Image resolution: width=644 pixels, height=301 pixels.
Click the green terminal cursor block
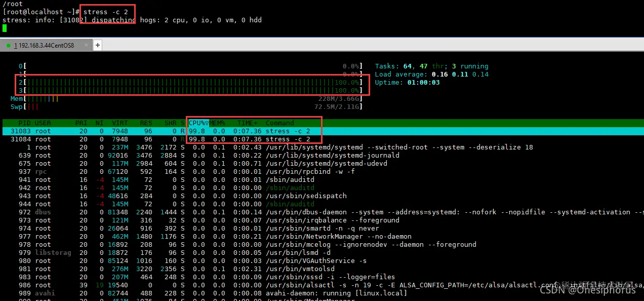pos(5,28)
